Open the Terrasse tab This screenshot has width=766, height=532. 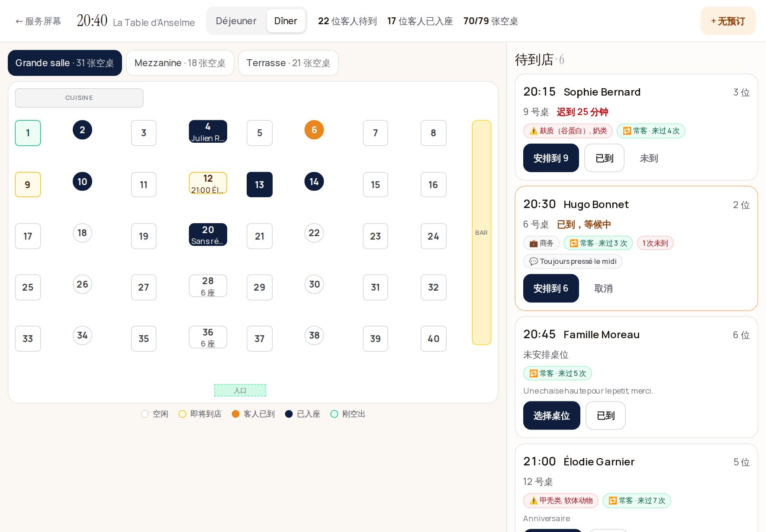click(x=288, y=63)
